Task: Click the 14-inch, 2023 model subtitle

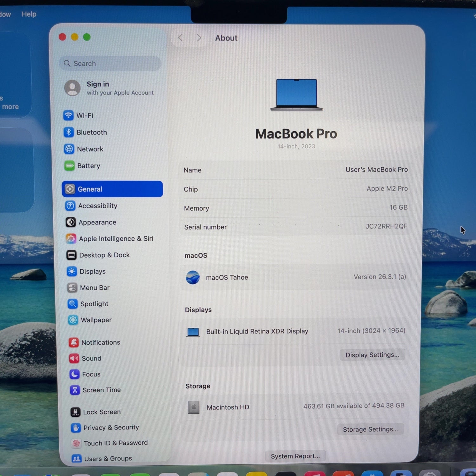Action: (296, 146)
